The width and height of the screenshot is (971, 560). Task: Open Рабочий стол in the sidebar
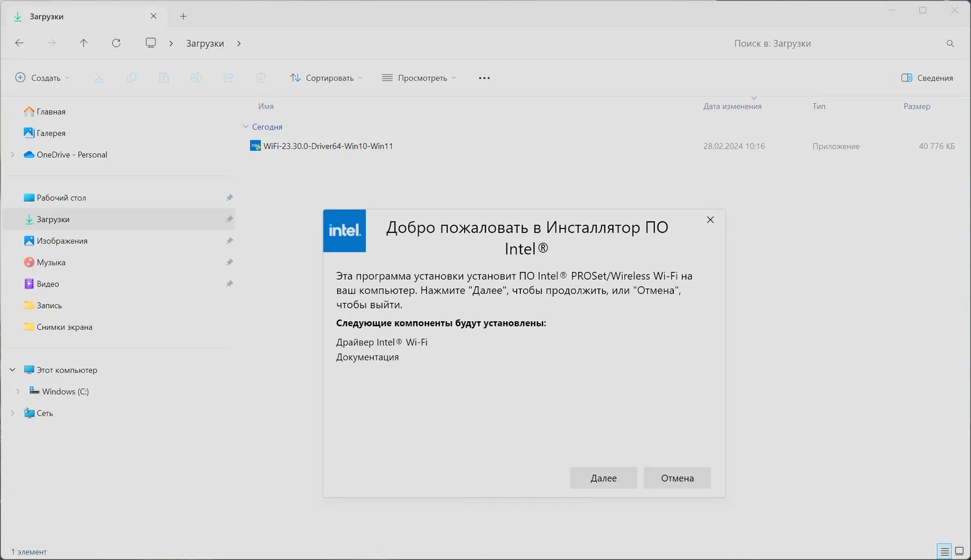point(61,197)
